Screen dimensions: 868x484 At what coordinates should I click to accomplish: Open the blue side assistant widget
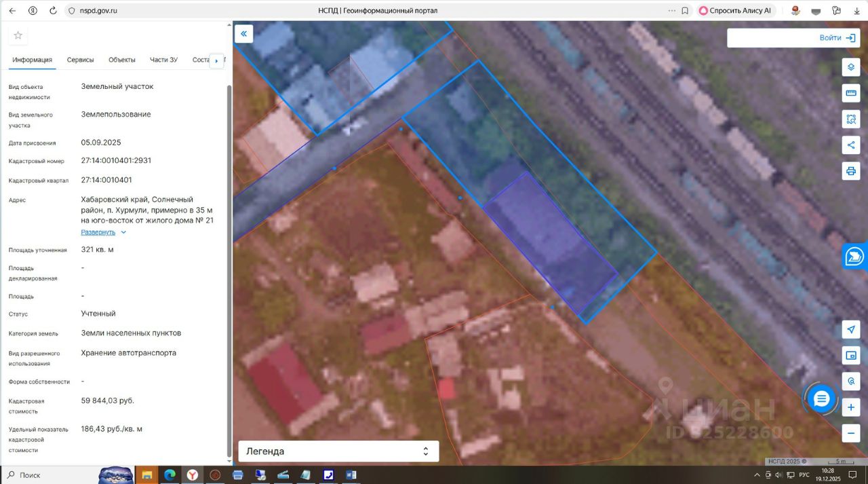[x=855, y=256]
